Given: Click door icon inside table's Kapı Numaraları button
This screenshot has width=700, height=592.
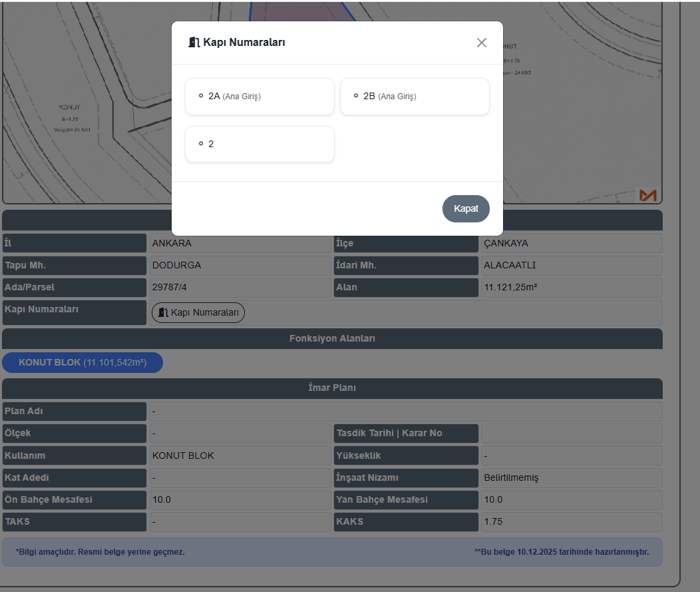Looking at the screenshot, I should pyautogui.click(x=163, y=312).
